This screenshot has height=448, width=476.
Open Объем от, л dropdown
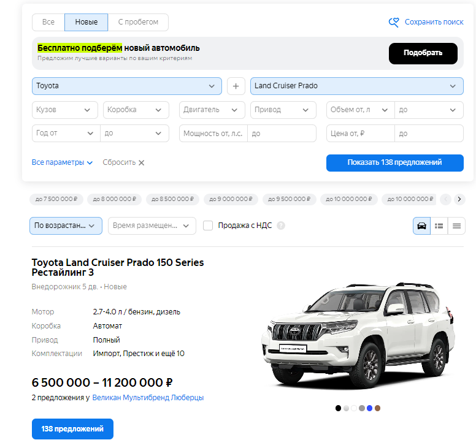(360, 110)
